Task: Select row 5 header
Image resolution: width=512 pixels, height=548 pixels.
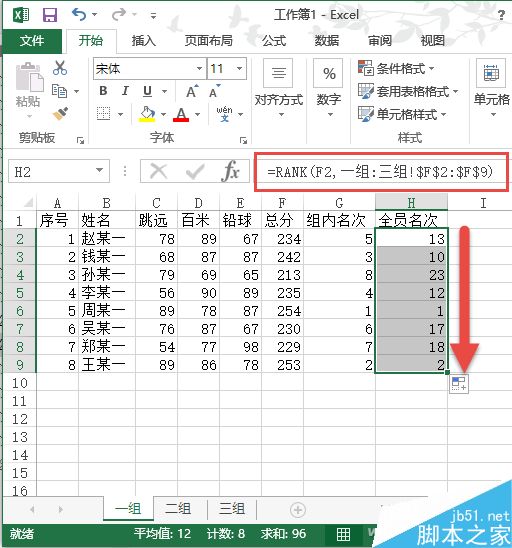Action: click(x=20, y=293)
